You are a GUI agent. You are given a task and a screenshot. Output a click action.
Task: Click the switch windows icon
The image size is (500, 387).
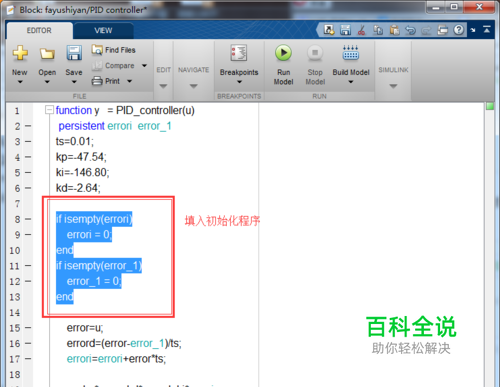443,30
